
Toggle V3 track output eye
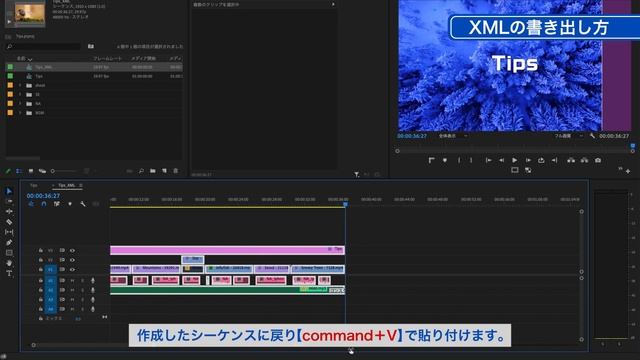coord(72,250)
